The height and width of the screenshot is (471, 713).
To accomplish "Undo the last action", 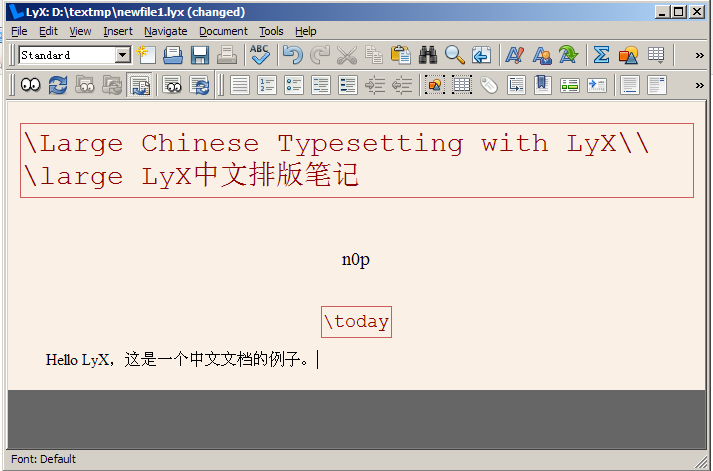I will pyautogui.click(x=292, y=55).
